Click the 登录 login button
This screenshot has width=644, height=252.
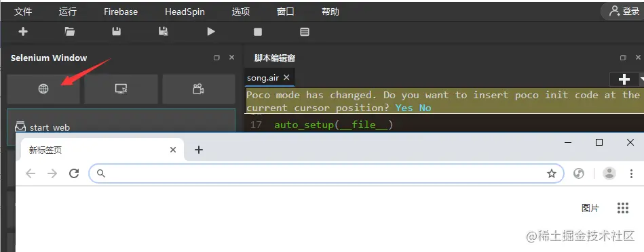[624, 12]
